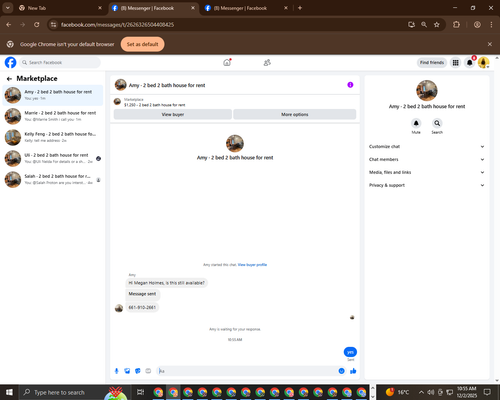Click the phone number message 661-910-2661
Image resolution: width=500 pixels, height=400 pixels.
[x=142, y=307]
